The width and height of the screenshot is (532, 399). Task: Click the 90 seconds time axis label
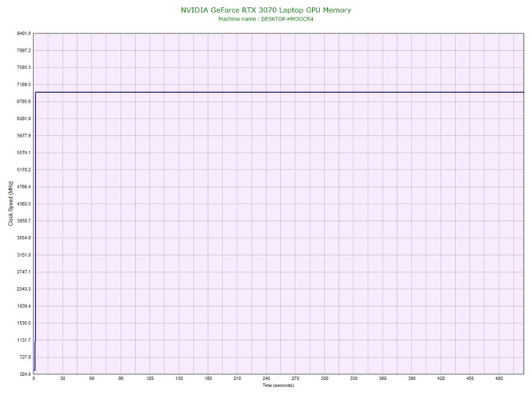coord(121,378)
